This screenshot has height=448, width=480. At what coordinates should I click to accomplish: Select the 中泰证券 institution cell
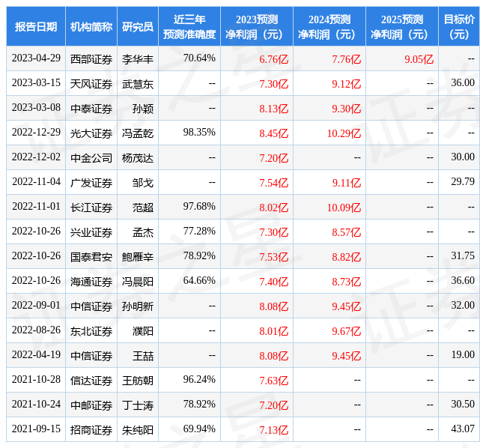[x=91, y=109]
